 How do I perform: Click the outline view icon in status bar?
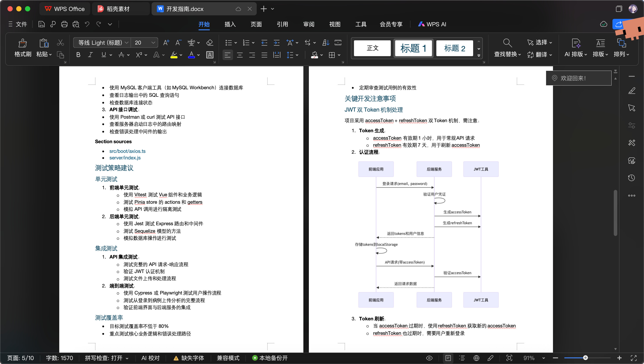[x=462, y=358]
